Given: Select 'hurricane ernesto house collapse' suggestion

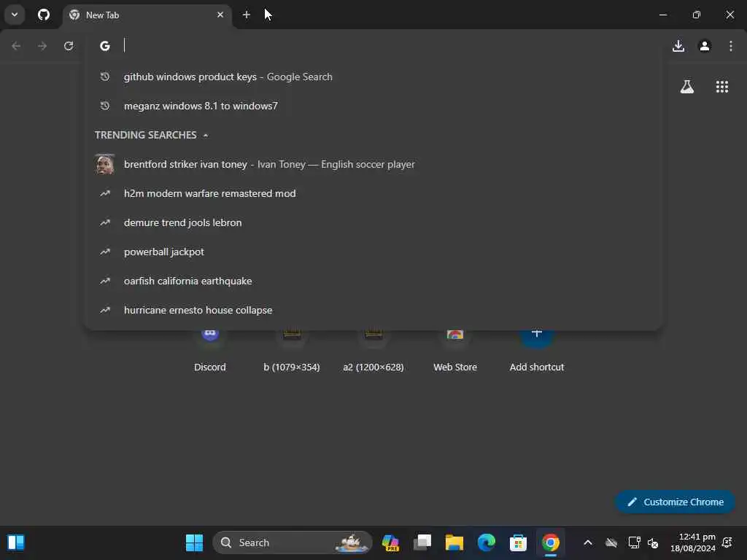Looking at the screenshot, I should [x=373, y=310].
